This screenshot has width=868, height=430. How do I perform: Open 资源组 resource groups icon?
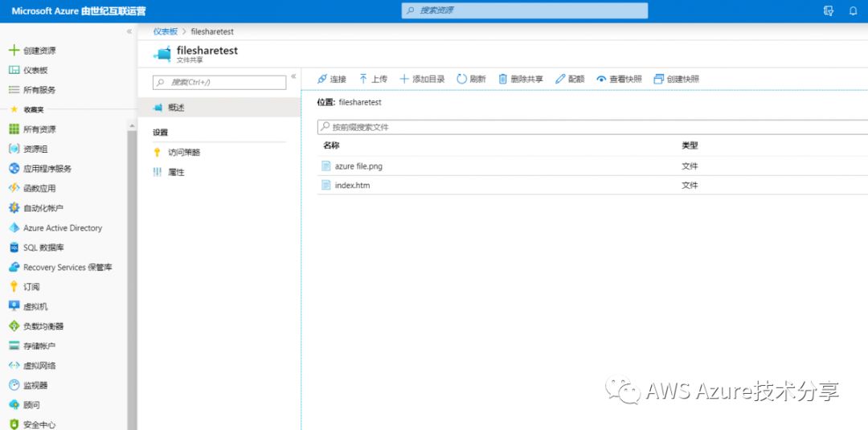point(14,149)
